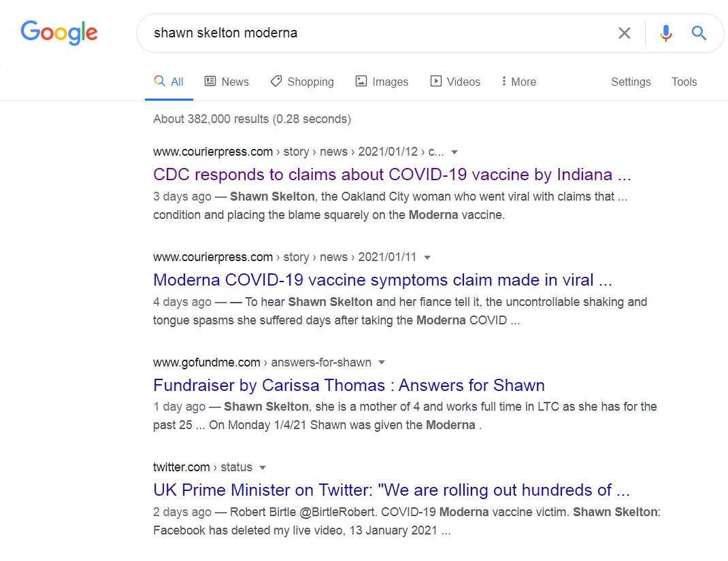Expand options arrow for 2021/01/12 courierpress result

(454, 152)
